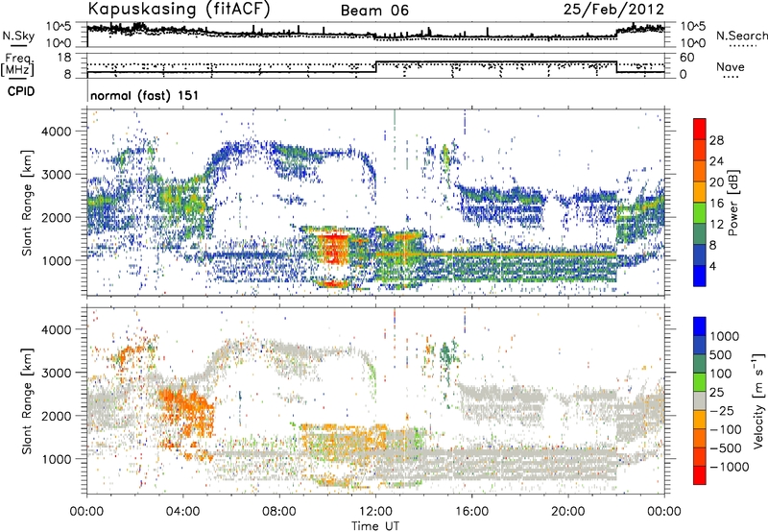Screen dimensions: 768x532
Task: Click the frequency step-up line at 12:00 UT
Action: pyautogui.click(x=375, y=67)
